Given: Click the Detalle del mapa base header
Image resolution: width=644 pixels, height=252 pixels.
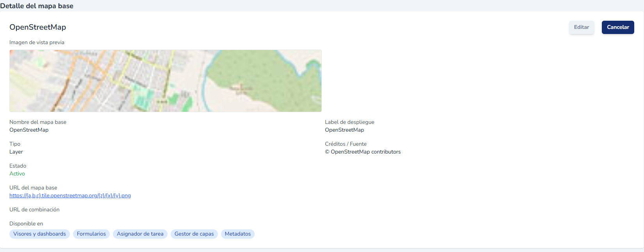Looking at the screenshot, I should pos(37,6).
